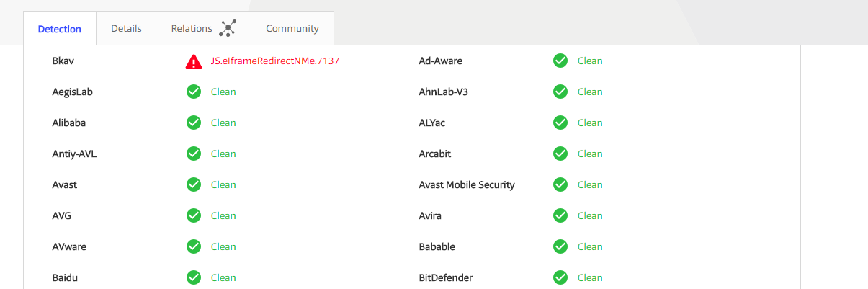
Task: Select the Detection tab
Action: tap(60, 30)
